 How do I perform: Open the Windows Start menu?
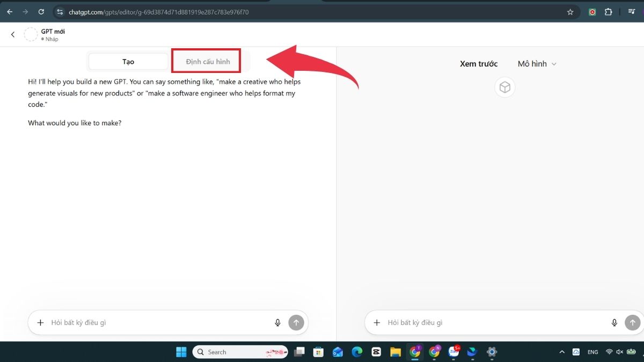[181, 352]
